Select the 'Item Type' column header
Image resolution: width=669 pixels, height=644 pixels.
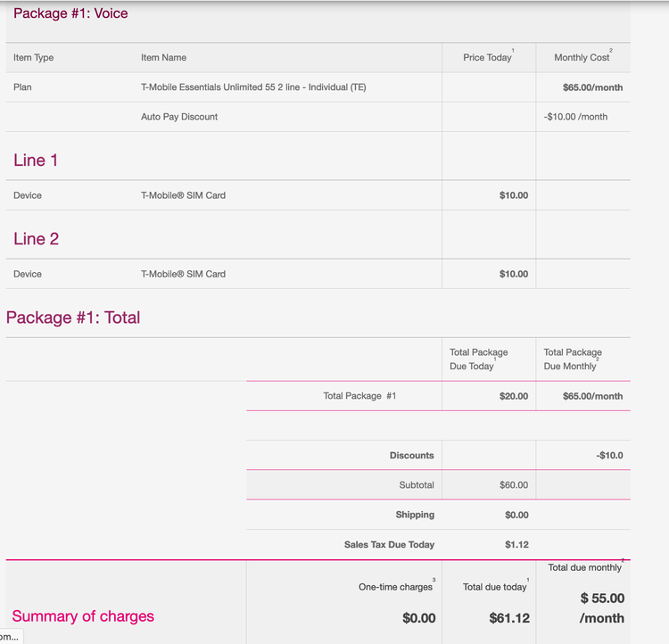tap(33, 58)
